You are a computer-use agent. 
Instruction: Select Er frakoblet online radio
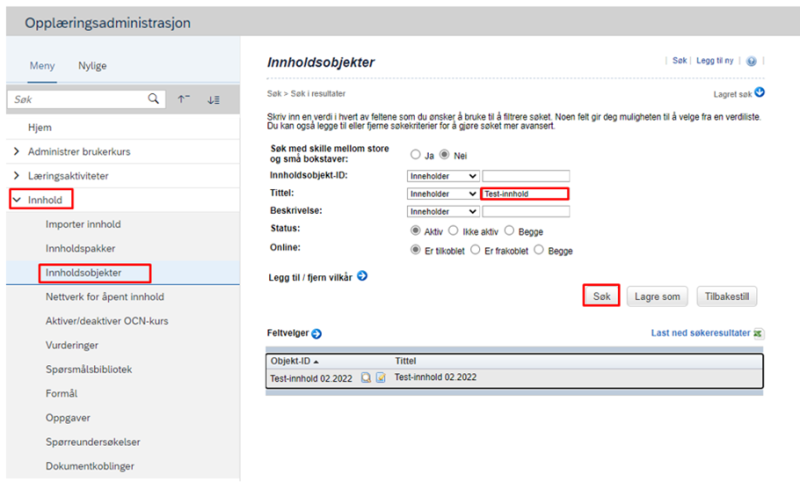(x=475, y=250)
